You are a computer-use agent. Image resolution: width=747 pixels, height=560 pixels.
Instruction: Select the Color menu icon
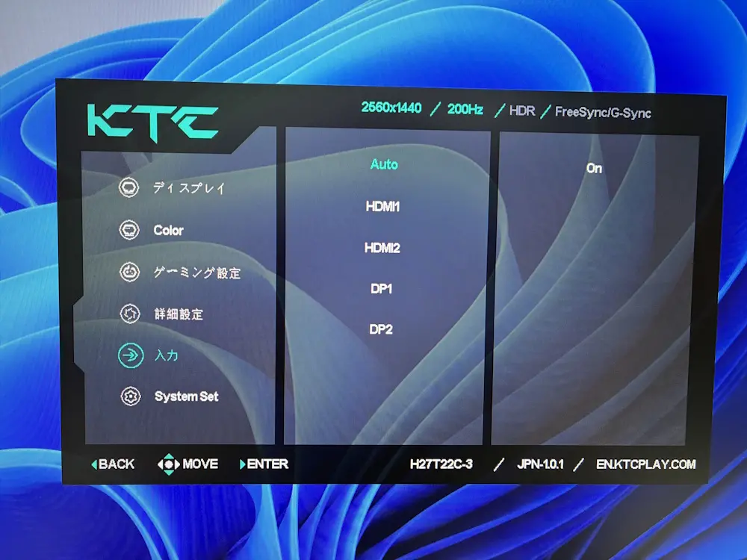click(129, 230)
